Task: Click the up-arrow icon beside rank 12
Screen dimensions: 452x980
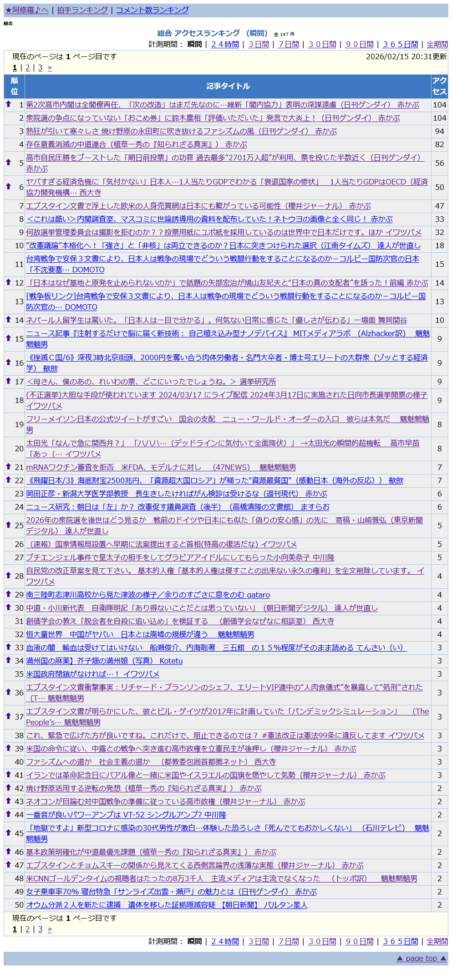Action: (8, 282)
